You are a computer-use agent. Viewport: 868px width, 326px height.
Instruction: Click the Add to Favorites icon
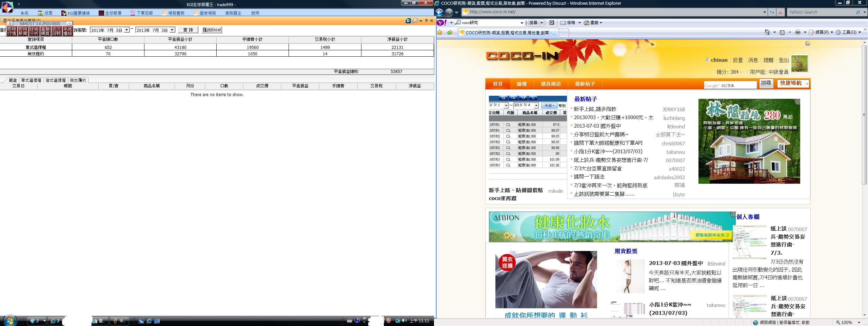[450, 33]
